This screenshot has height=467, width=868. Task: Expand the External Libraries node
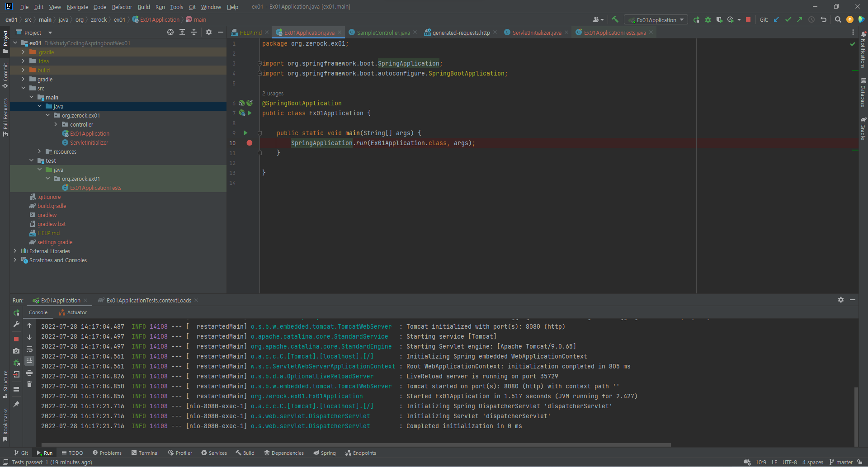click(x=15, y=251)
